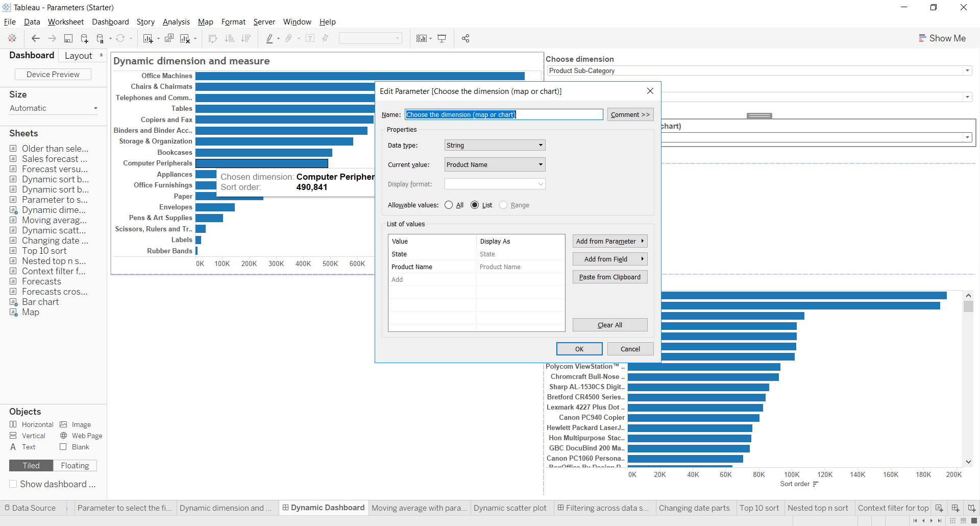980x526 pixels.
Task: Click the New Data Source icon
Action: click(x=85, y=38)
